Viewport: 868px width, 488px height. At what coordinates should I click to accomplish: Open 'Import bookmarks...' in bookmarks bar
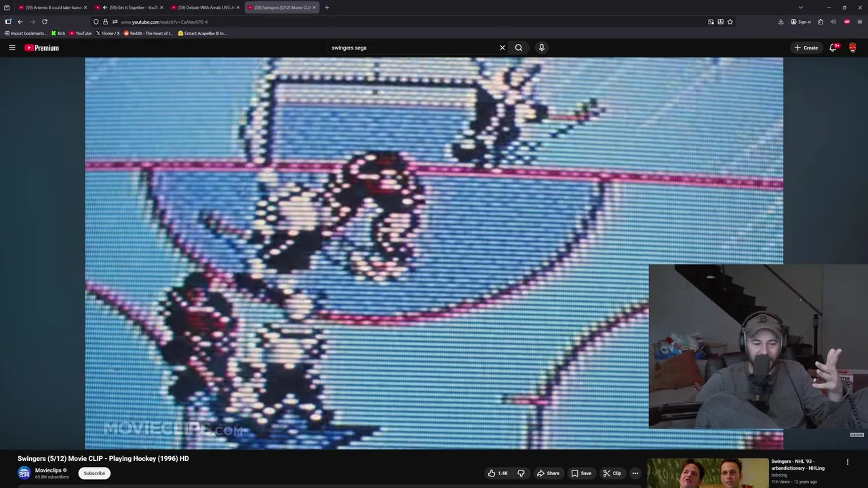click(26, 33)
